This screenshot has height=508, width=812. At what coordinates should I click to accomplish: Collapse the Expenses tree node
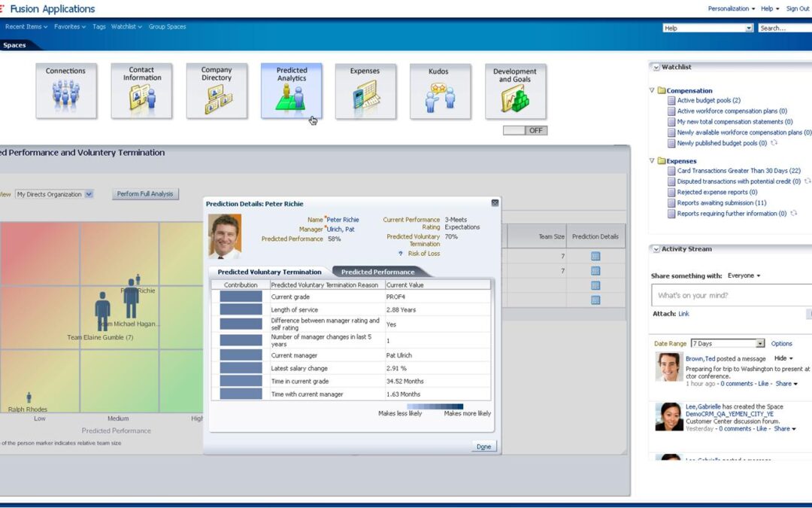coord(652,161)
